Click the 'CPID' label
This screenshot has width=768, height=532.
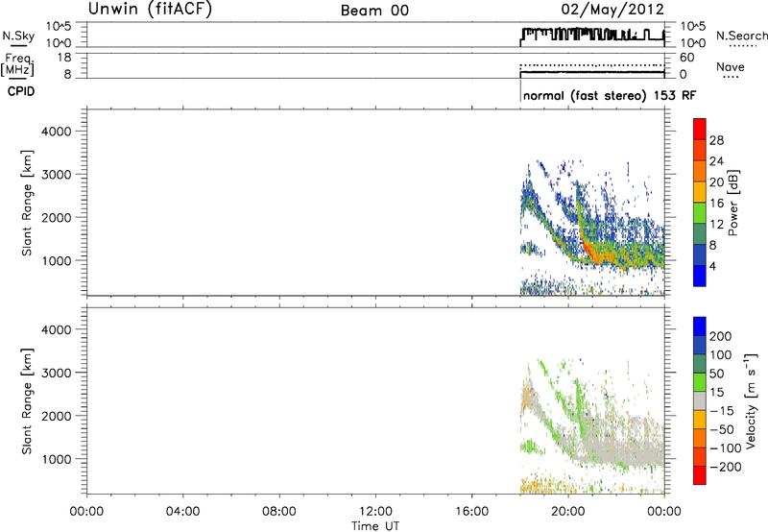[21, 91]
